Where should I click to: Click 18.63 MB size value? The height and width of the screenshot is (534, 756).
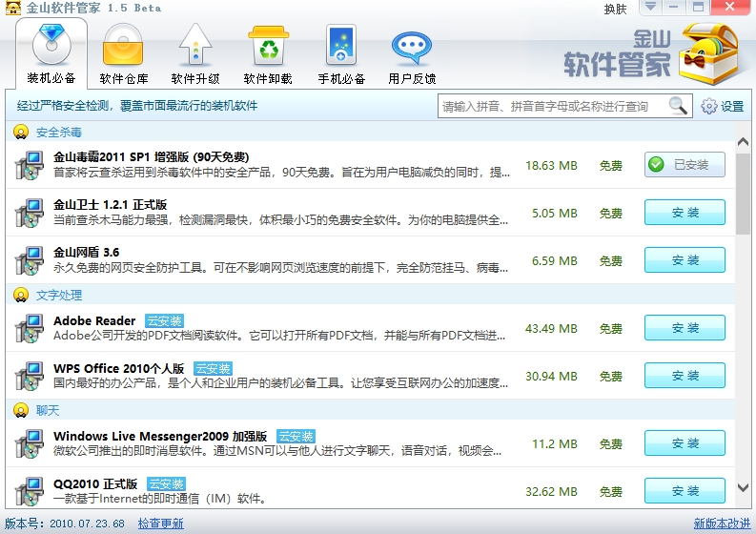pos(551,166)
